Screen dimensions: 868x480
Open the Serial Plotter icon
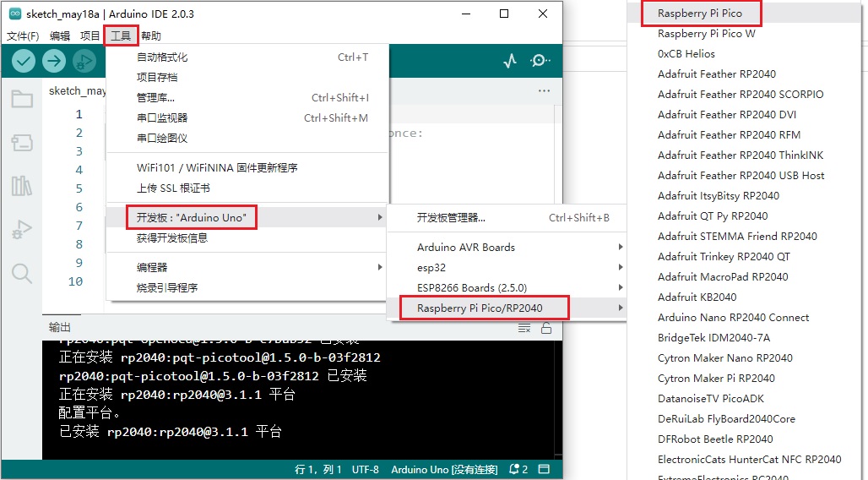tap(510, 60)
